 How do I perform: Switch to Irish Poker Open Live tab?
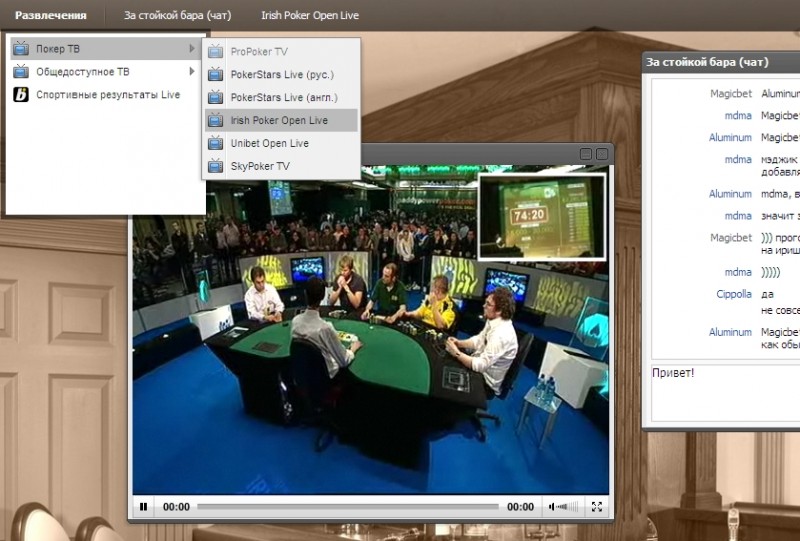point(310,15)
